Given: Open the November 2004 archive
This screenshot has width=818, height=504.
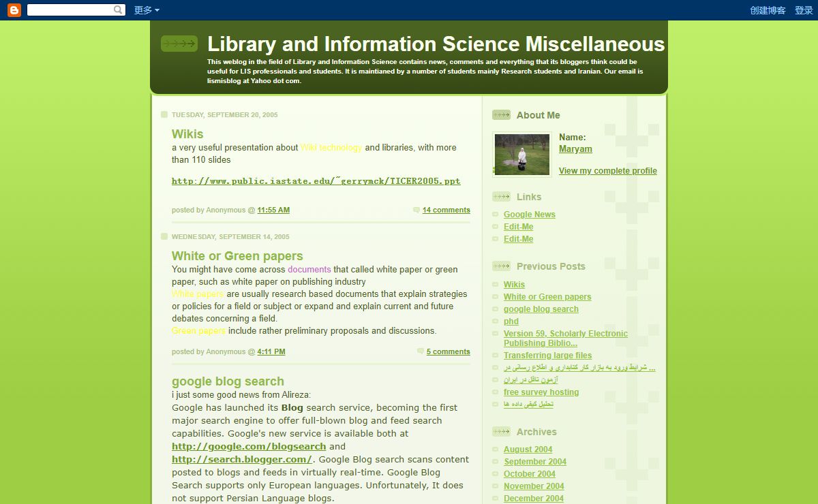Looking at the screenshot, I should 534,486.
